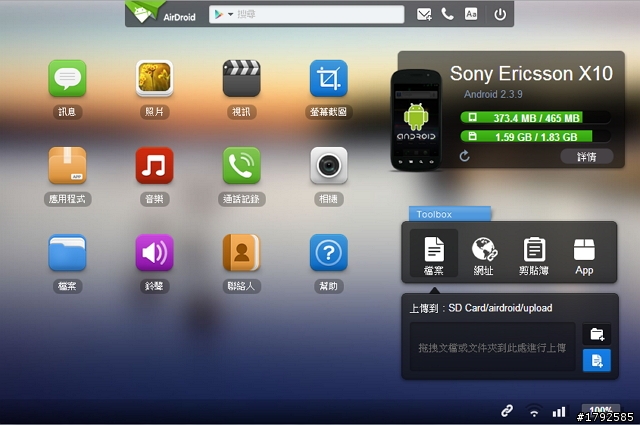Screen dimensions: 640x425
Task: Open the Call Logs (通話記錄) icon
Action: pyautogui.click(x=241, y=165)
